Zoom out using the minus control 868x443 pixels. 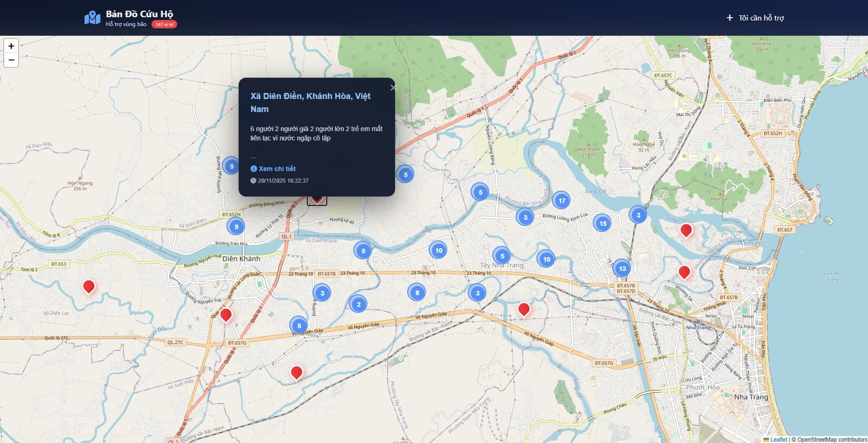11,60
